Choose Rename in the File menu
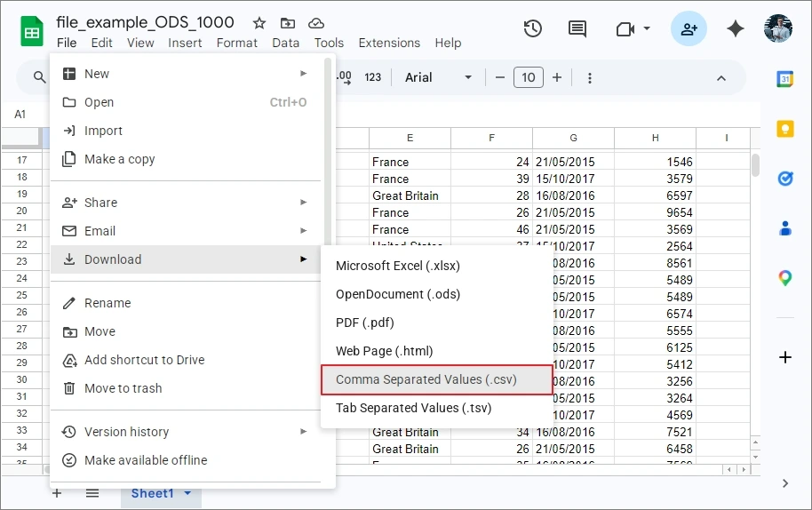The image size is (812, 510). pos(186,303)
